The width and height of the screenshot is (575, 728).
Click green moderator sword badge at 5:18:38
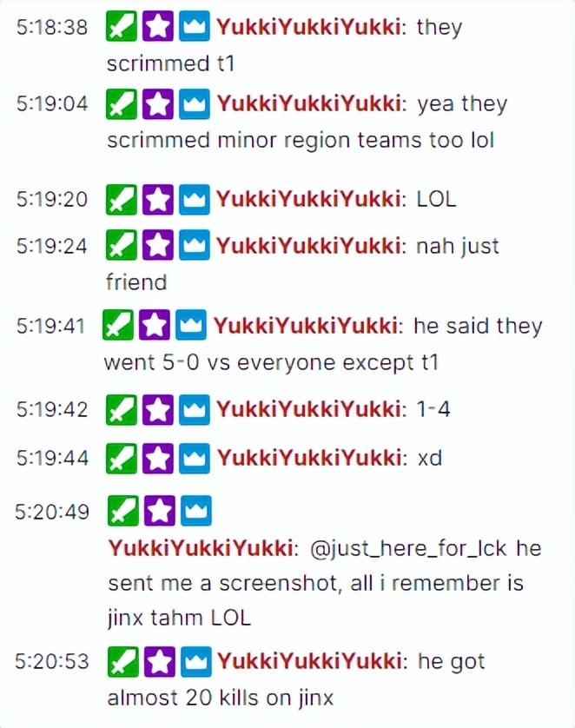click(122, 26)
